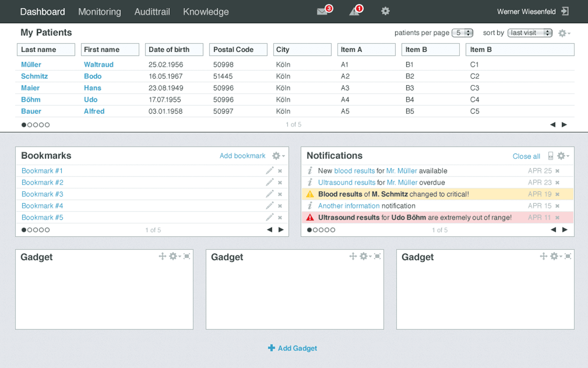Click Close all in Notifications
This screenshot has height=368, width=588.
coord(526,156)
